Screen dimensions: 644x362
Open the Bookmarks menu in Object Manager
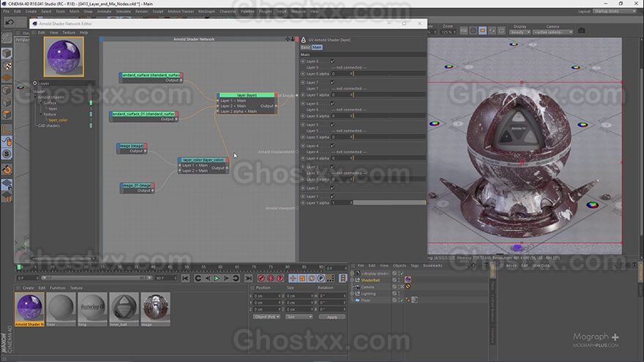pyautogui.click(x=433, y=265)
